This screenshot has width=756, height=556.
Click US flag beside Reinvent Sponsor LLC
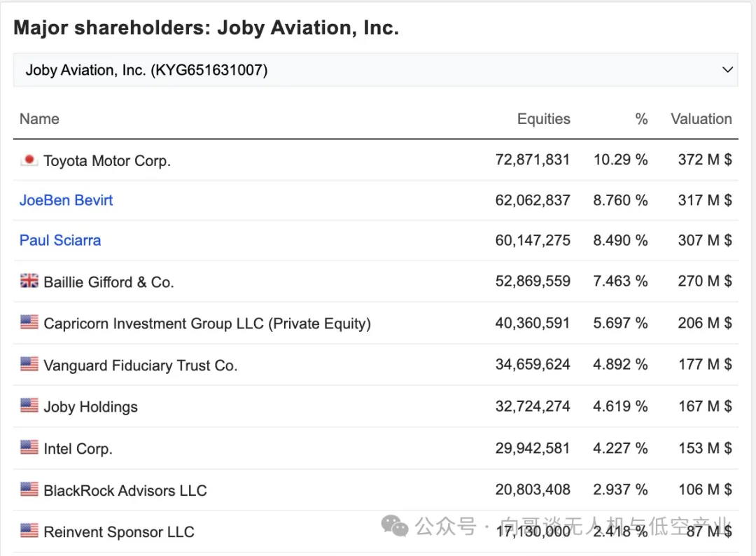(29, 531)
